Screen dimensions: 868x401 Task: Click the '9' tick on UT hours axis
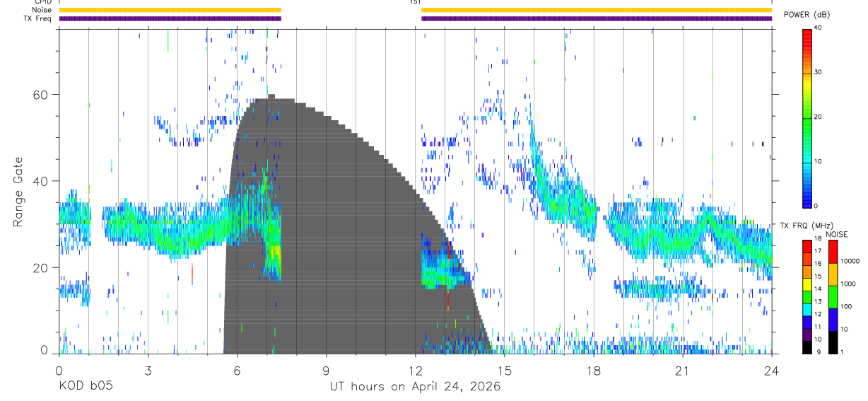point(326,371)
